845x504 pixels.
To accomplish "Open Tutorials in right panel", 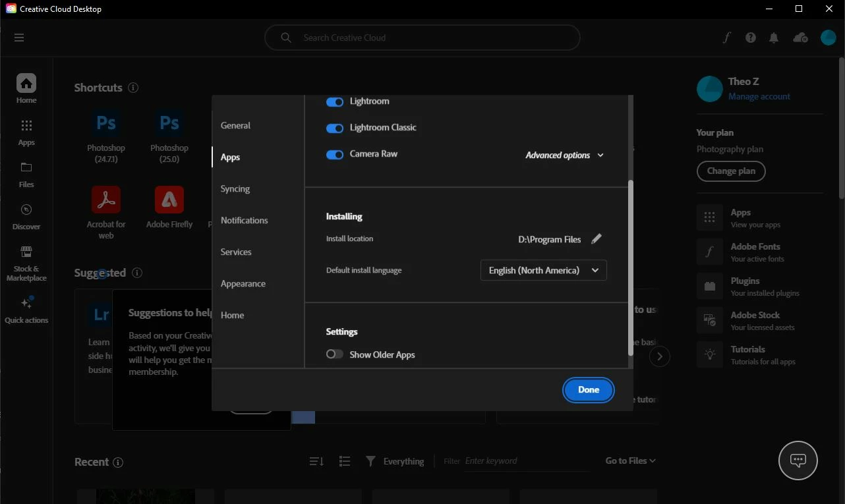I will 760,355.
